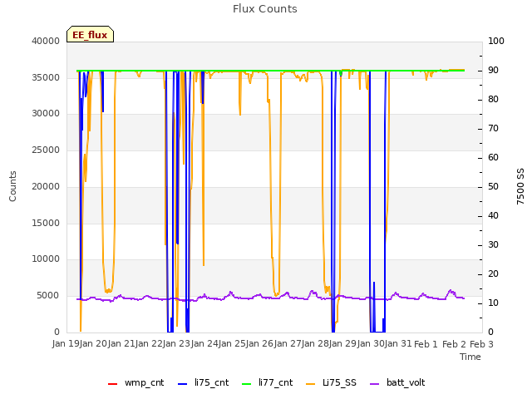Click the 20 tick on right axis
The height and width of the screenshot is (399, 532).
click(x=493, y=274)
